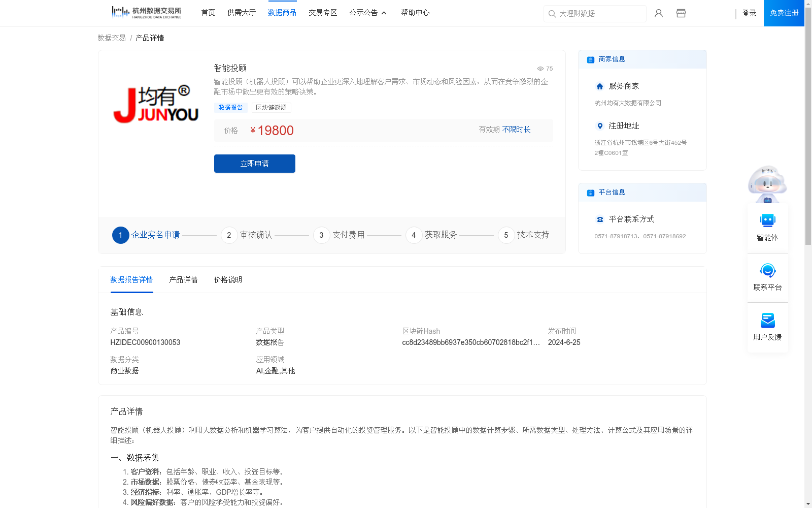The height and width of the screenshot is (508, 812).
Task: Click the 登录 link
Action: (749, 13)
